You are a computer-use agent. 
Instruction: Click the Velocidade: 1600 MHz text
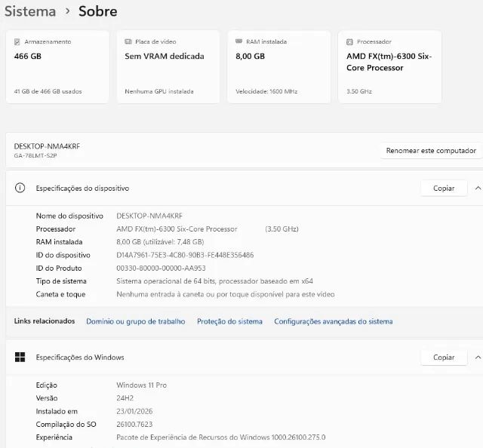[266, 91]
